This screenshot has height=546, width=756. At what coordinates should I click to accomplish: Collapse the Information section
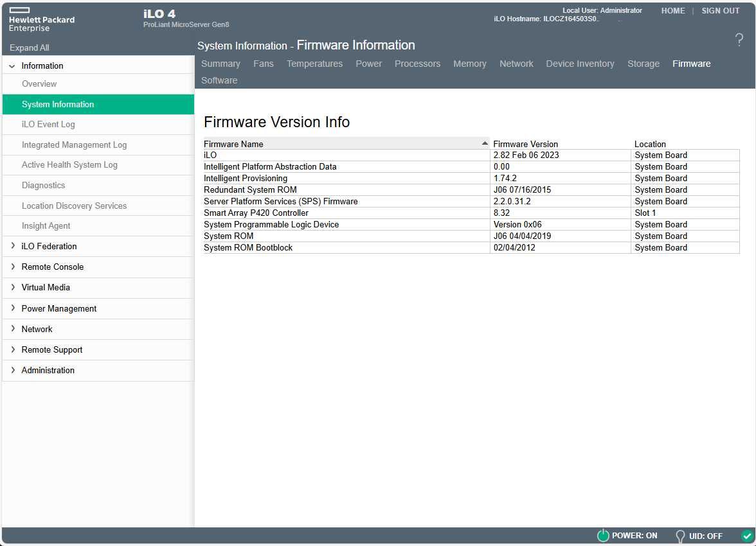[12, 66]
